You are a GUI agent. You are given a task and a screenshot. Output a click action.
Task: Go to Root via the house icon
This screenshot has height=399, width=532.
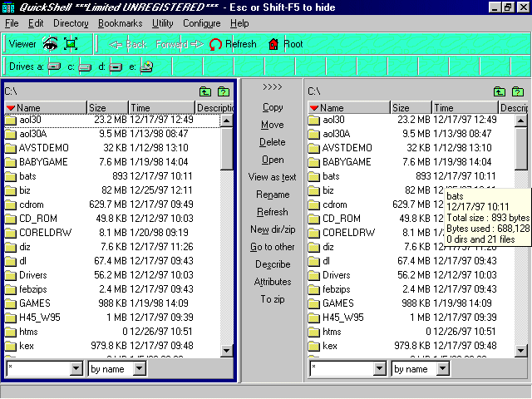[273, 45]
